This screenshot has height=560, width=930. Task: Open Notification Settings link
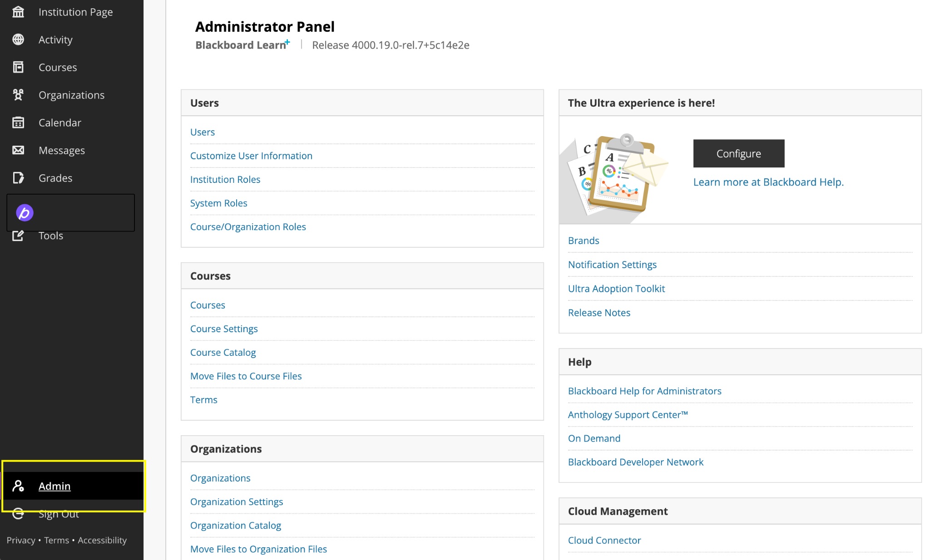point(612,265)
